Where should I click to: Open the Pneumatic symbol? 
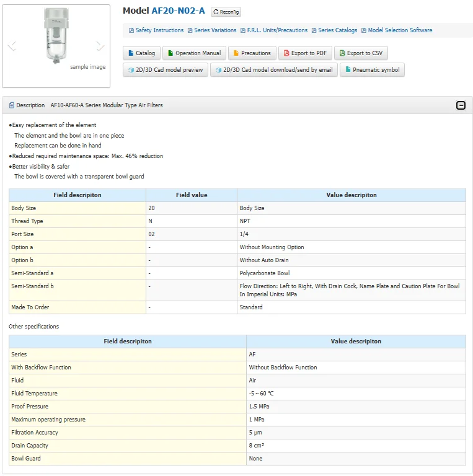(x=372, y=70)
